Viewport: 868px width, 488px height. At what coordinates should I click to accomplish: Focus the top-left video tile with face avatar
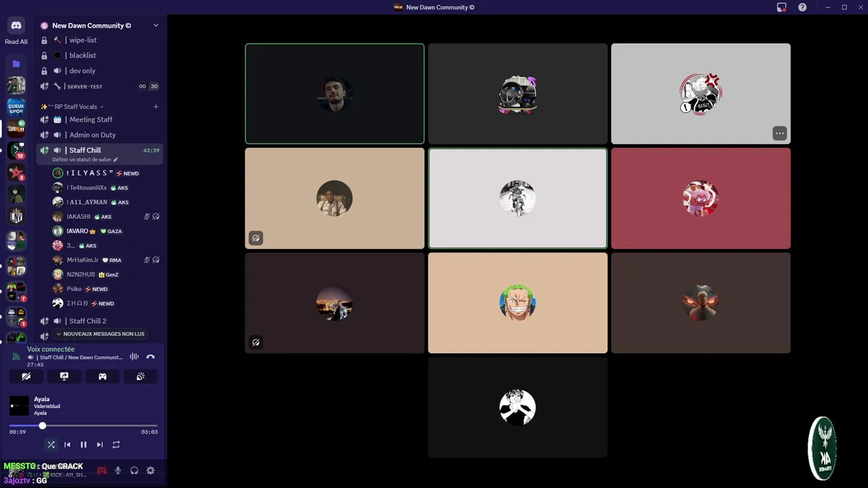pos(335,94)
